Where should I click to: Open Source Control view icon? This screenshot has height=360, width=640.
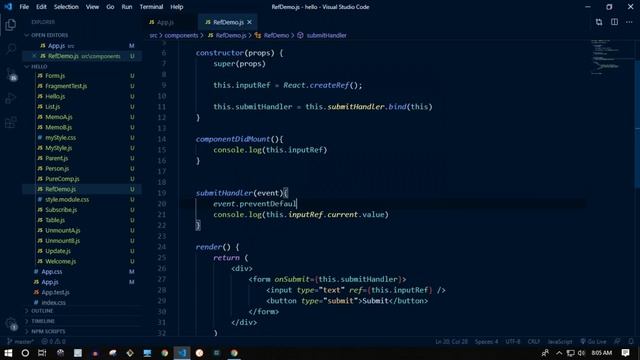(x=11, y=74)
